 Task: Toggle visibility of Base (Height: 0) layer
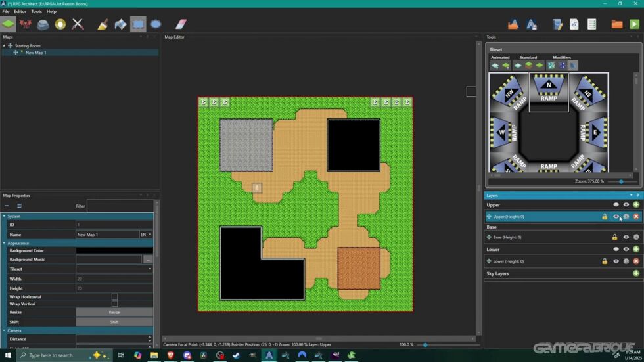click(x=626, y=237)
